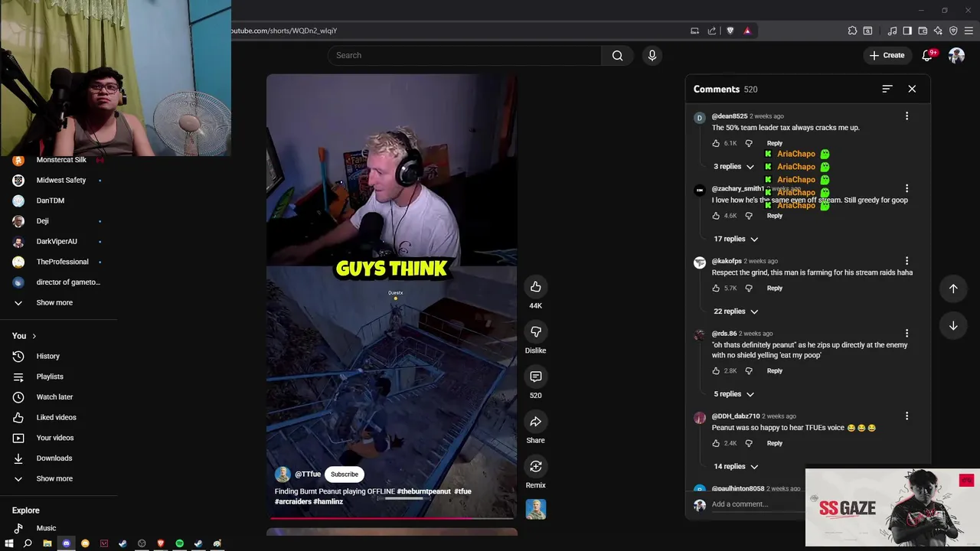The height and width of the screenshot is (551, 980).
Task: Expand the 5 replies thread
Action: pos(733,394)
